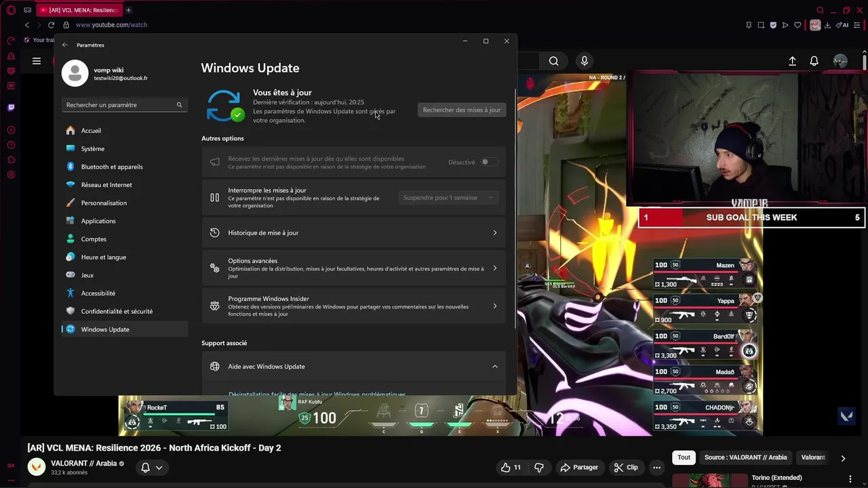The height and width of the screenshot is (488, 868).
Task: Open Comptes settings section
Action: [x=124, y=239]
